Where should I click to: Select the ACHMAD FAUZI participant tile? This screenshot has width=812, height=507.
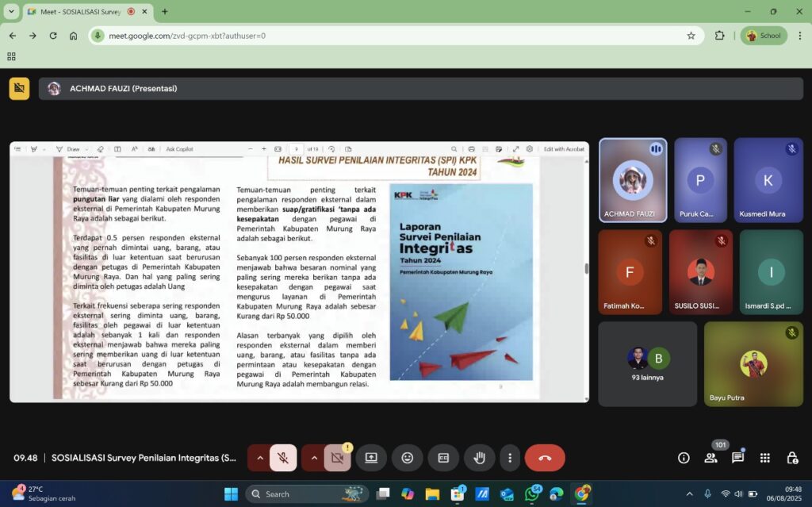click(x=632, y=181)
